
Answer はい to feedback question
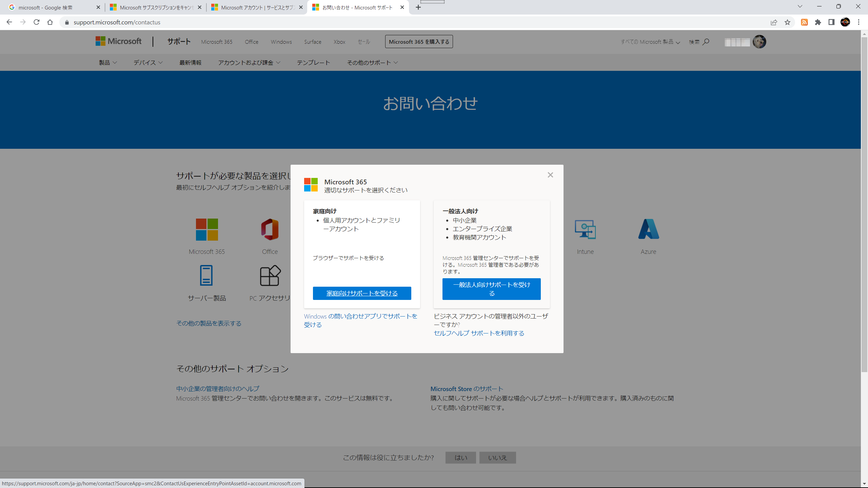point(460,457)
